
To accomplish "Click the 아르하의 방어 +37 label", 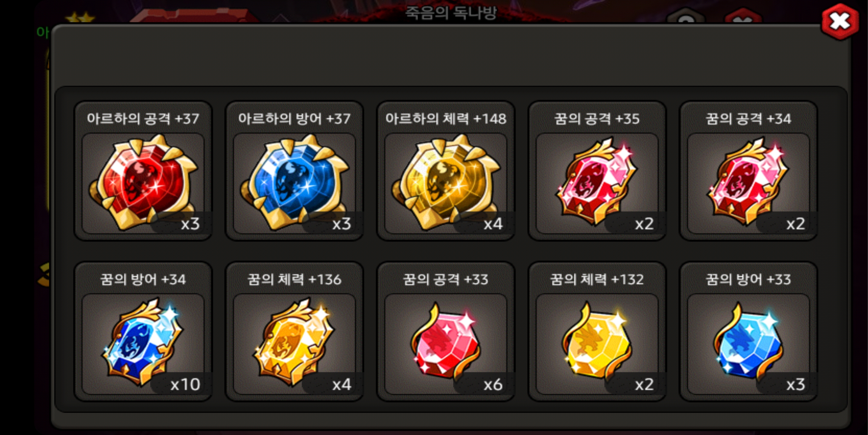I will pos(294,118).
